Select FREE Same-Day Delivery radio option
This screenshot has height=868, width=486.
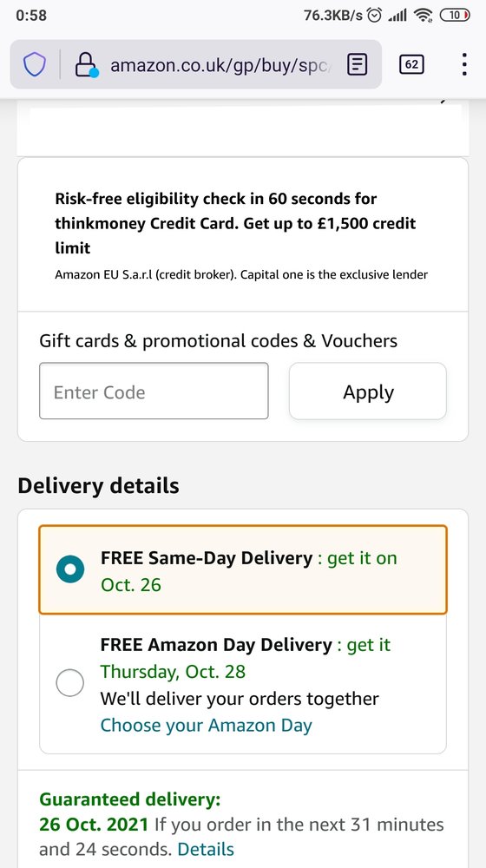(69, 569)
